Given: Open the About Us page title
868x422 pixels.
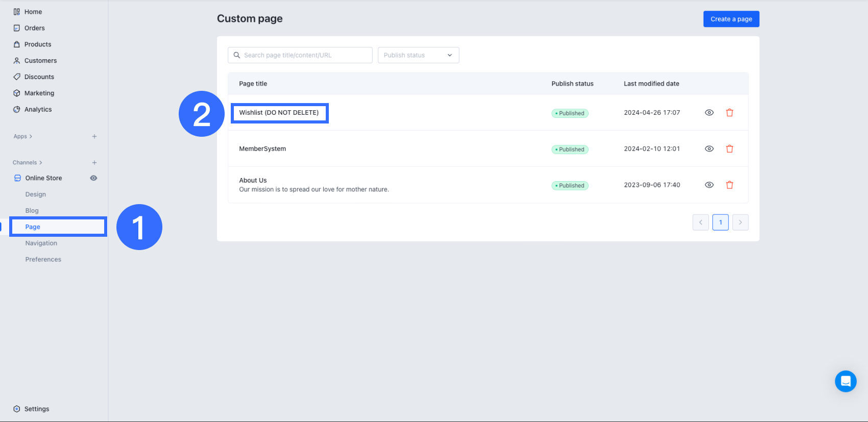Looking at the screenshot, I should pos(253,180).
